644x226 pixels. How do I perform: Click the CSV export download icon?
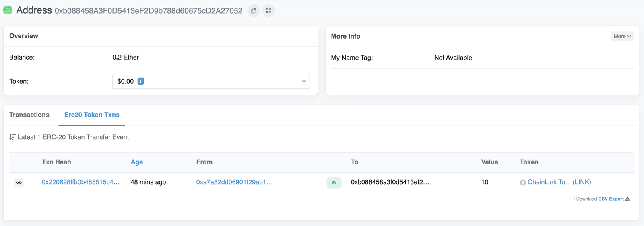pos(627,199)
